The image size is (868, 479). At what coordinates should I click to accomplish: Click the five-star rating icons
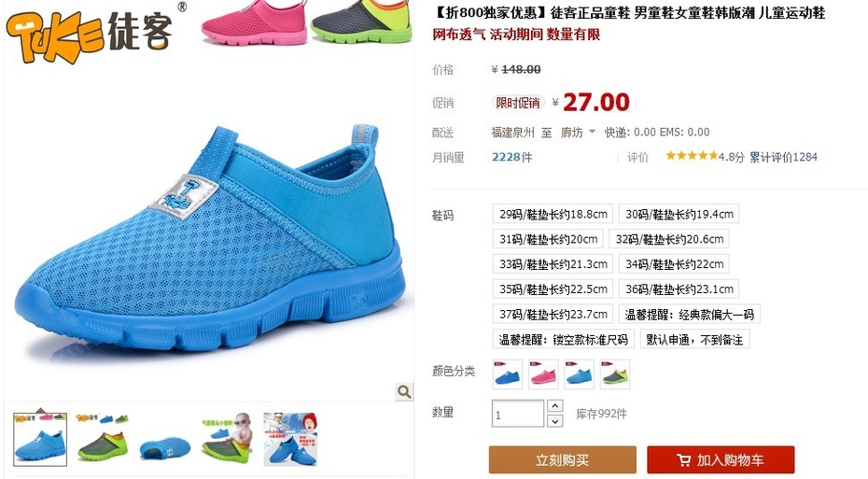pyautogui.click(x=692, y=156)
